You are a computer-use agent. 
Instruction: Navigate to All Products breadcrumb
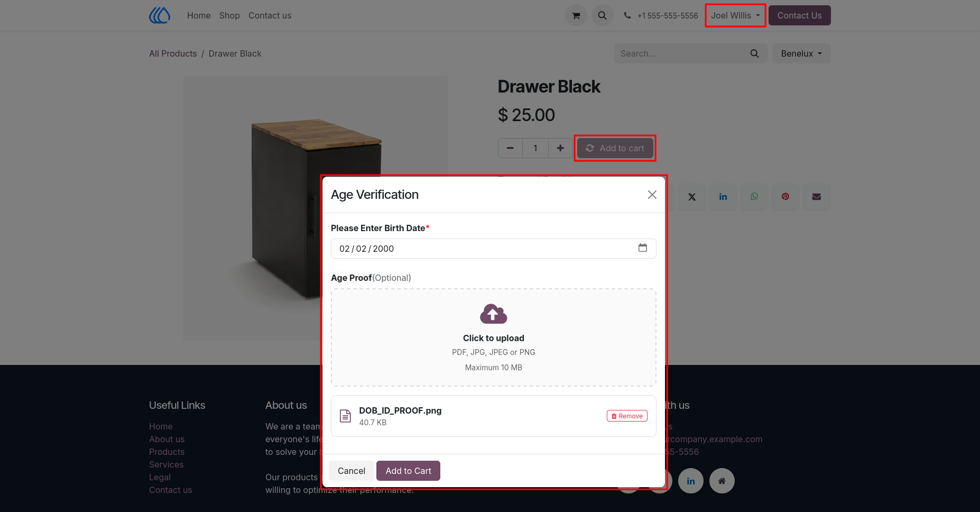[173, 53]
